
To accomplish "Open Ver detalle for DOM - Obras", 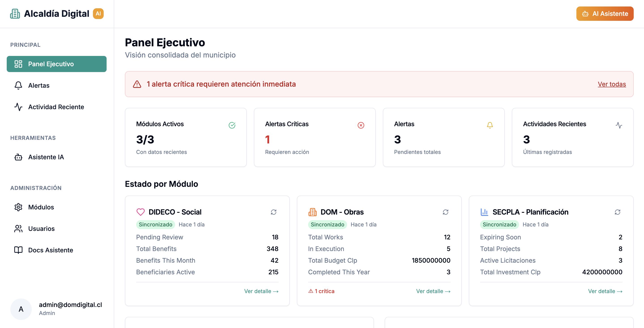I will (433, 291).
